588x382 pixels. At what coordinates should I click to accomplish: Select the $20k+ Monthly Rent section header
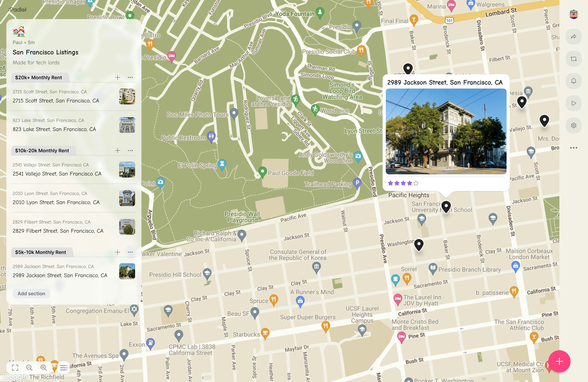(x=39, y=78)
